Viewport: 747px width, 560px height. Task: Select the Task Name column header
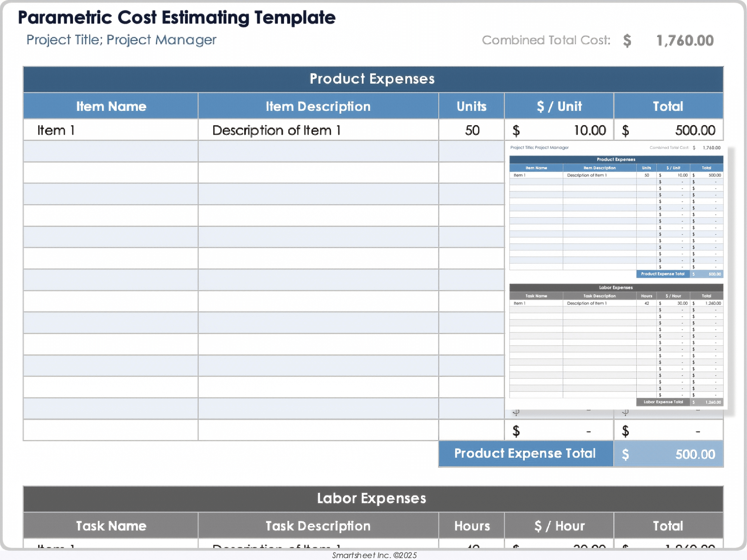coord(110,526)
